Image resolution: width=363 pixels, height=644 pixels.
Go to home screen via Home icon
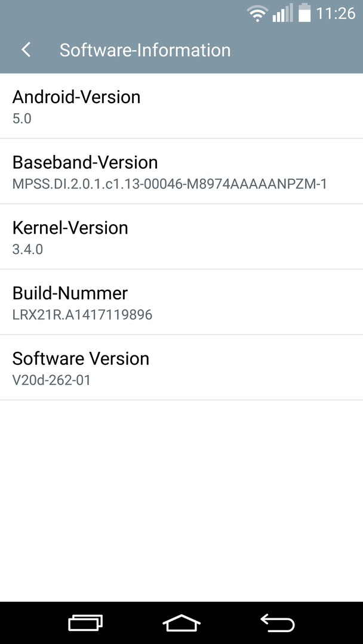click(x=181, y=623)
